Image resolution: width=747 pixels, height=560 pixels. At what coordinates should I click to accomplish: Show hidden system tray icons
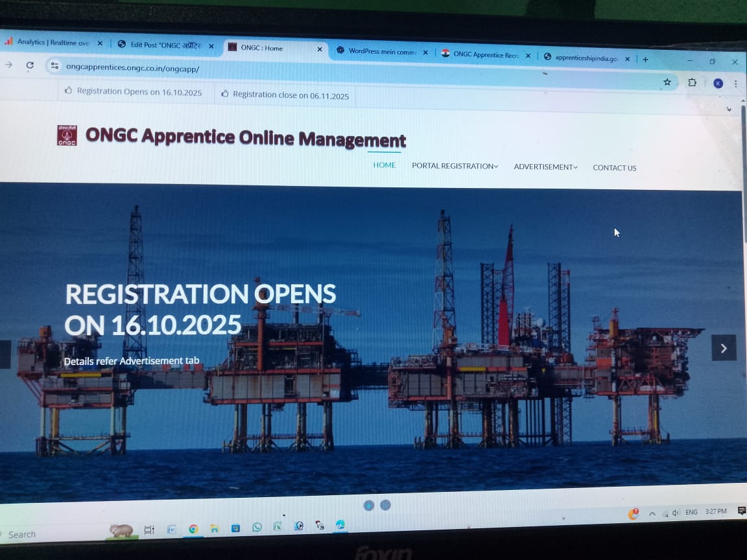(652, 513)
